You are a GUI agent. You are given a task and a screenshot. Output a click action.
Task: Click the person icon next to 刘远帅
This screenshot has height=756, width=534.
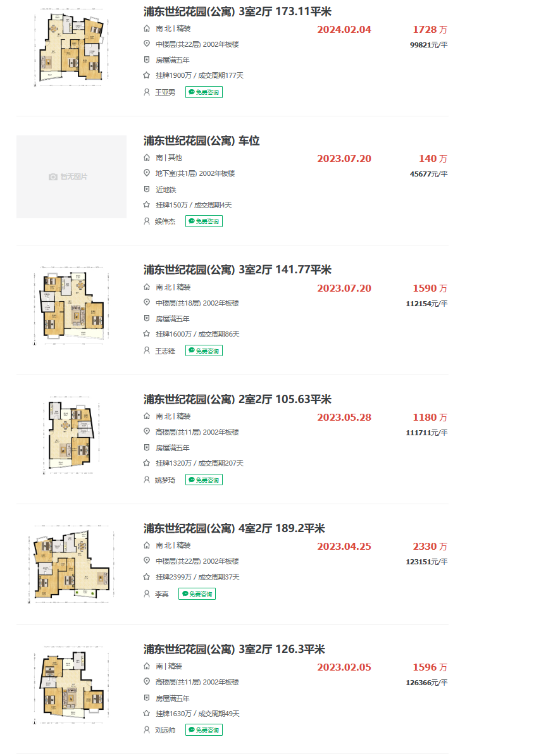147,729
